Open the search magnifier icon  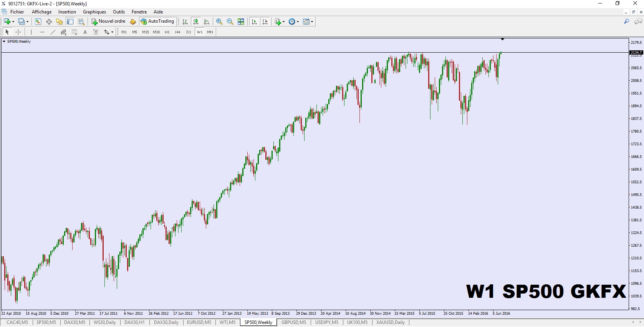[627, 22]
